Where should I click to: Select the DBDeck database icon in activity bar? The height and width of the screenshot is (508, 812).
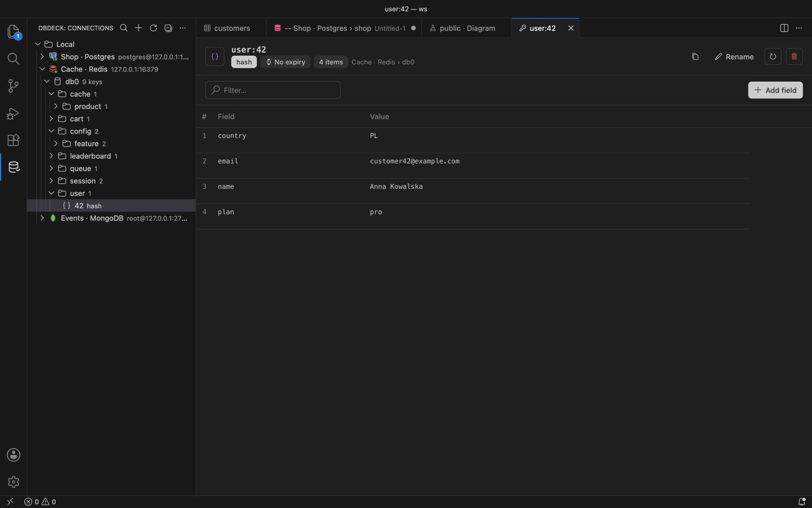14,167
